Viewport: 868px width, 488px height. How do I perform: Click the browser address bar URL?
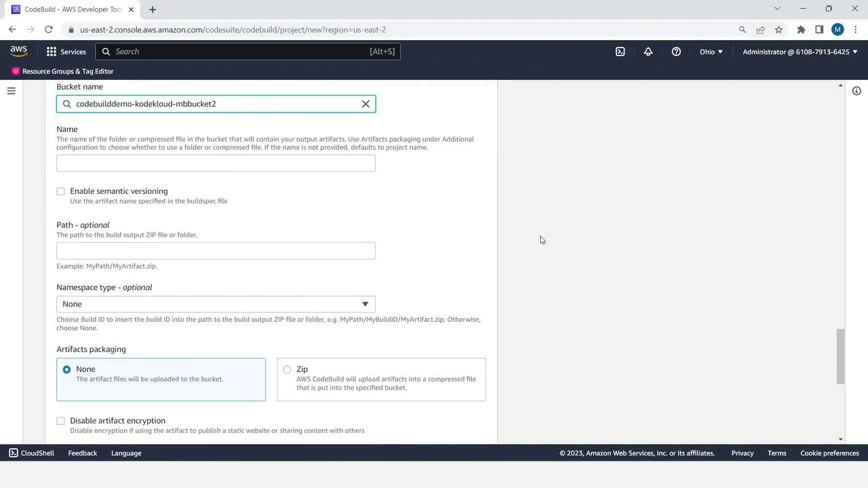233,30
